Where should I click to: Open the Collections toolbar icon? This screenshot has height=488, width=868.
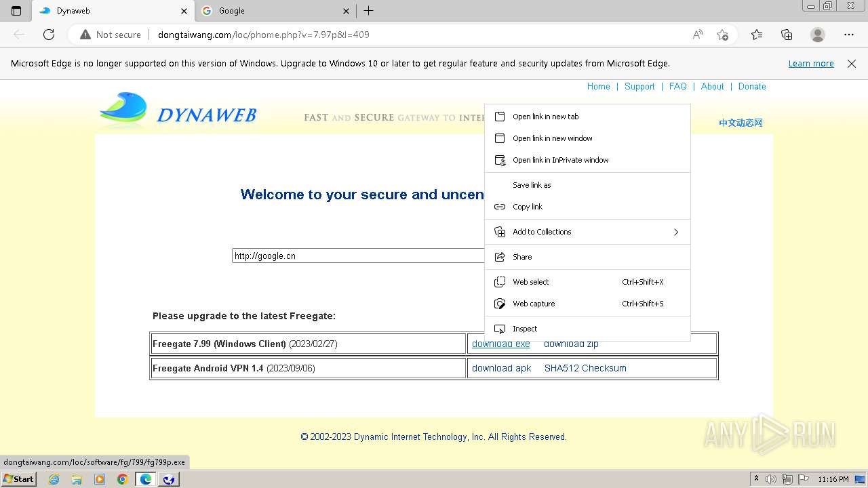coord(787,35)
